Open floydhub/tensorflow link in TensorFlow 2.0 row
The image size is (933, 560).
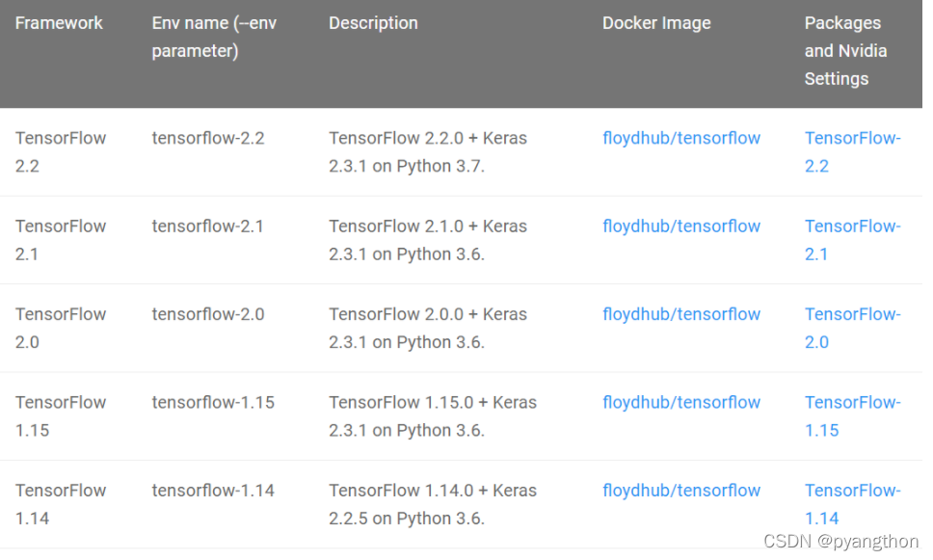point(681,314)
